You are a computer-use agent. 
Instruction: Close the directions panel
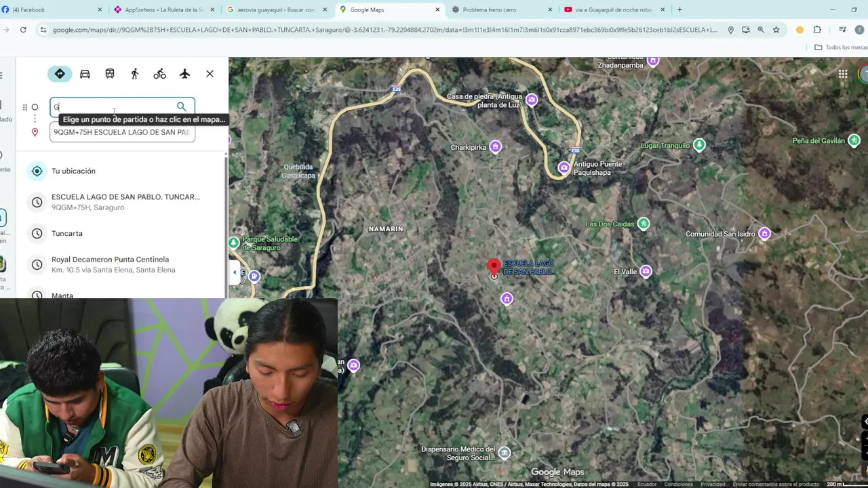coord(210,74)
